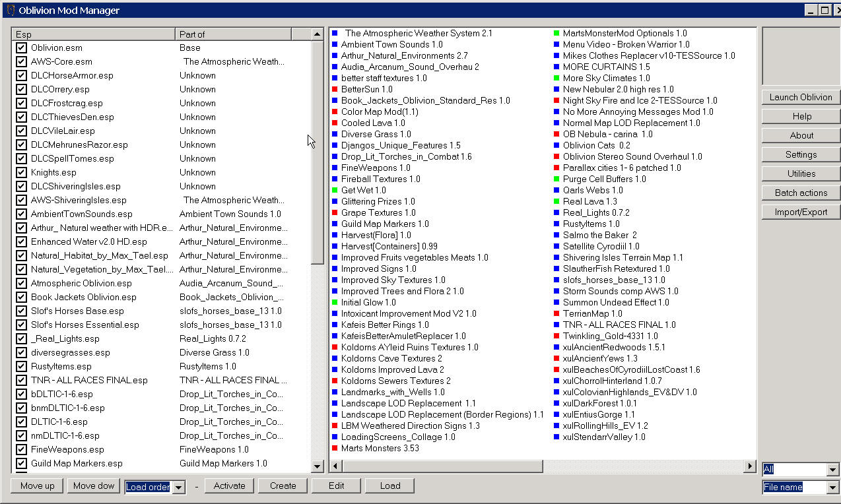
Task: Click the Create button
Action: pyautogui.click(x=283, y=486)
